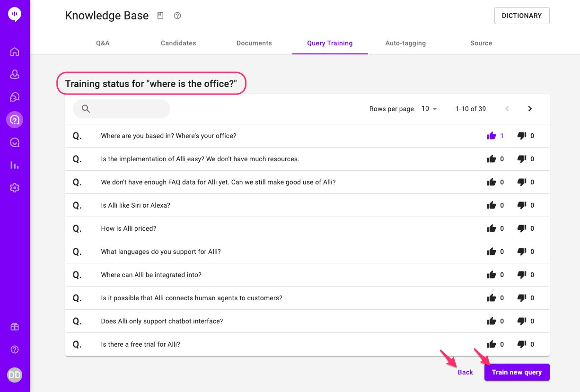
Task: Switch to the Auto-tagging tab
Action: point(405,43)
